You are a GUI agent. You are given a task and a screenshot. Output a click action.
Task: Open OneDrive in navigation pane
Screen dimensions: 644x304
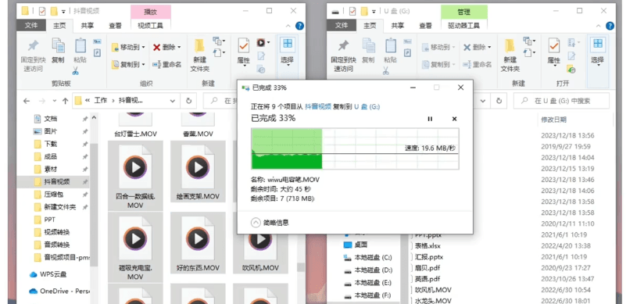pos(65,291)
